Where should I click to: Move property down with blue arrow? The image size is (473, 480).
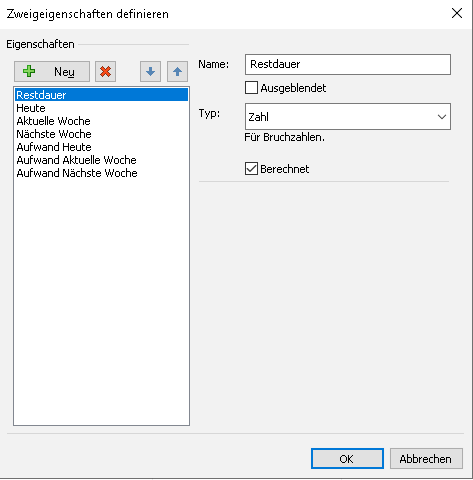click(x=150, y=71)
